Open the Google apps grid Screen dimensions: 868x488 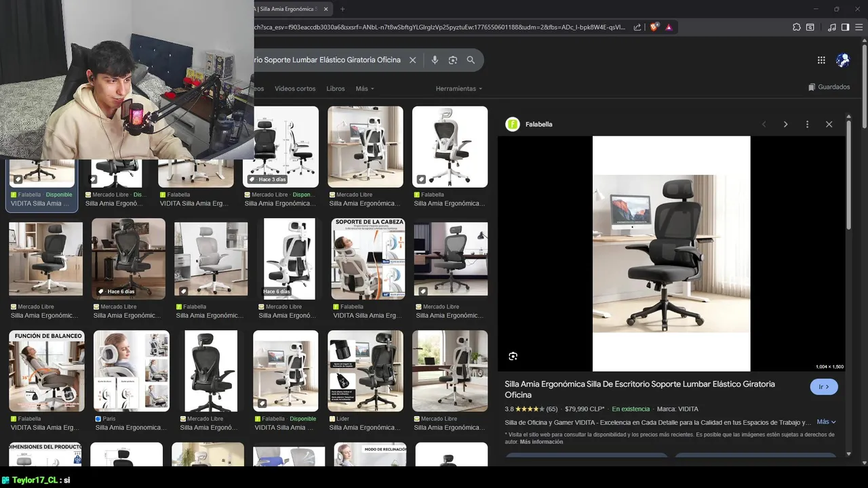[x=821, y=60]
